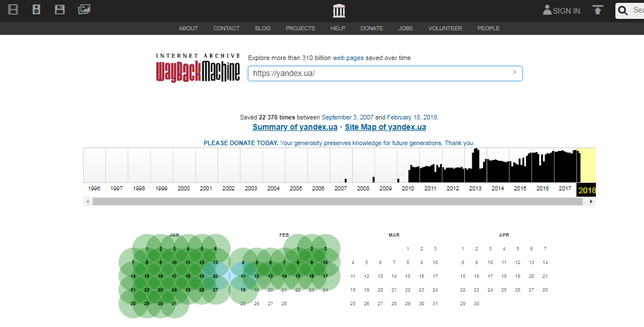Click in the yandex.ua URL input field
The width and height of the screenshot is (644, 327).
(378, 73)
